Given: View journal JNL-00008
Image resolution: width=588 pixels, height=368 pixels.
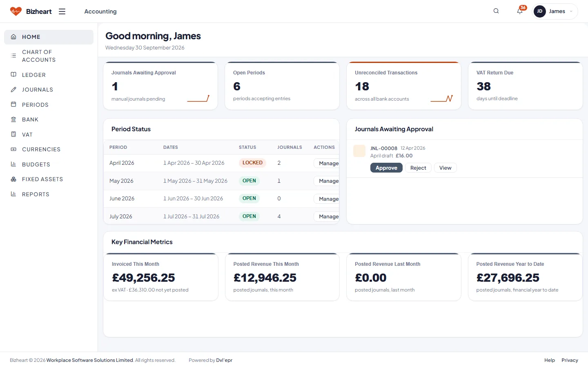Looking at the screenshot, I should [x=445, y=168].
